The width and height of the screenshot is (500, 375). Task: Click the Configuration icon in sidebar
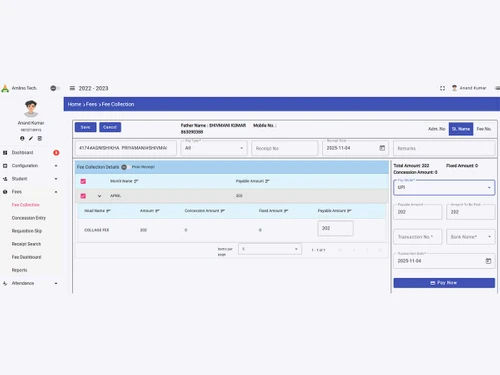pos(5,166)
